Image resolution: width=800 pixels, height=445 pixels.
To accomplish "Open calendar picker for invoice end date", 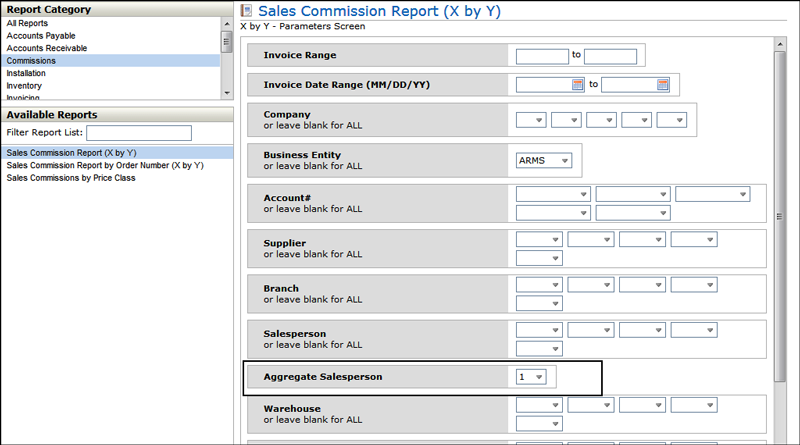I will [x=662, y=85].
